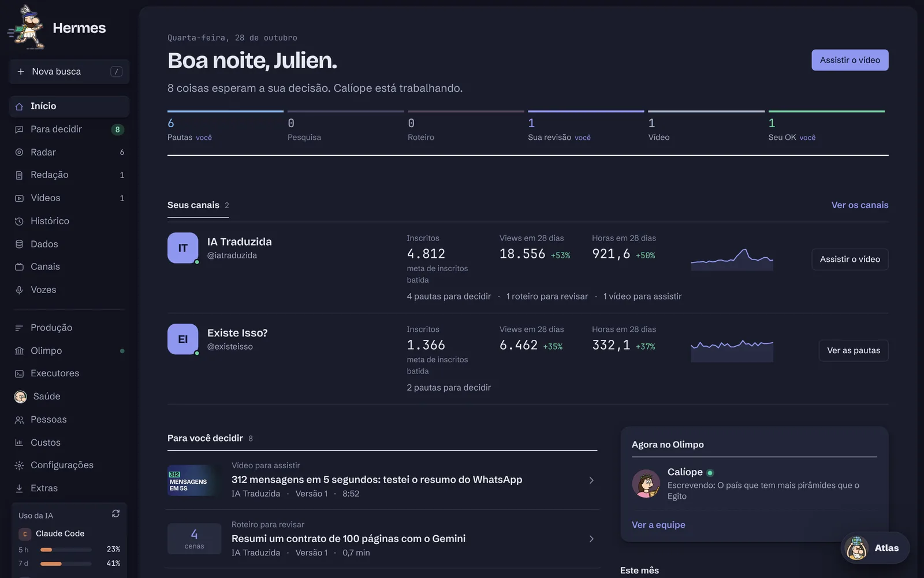Click the IT channel avatar

pos(182,248)
